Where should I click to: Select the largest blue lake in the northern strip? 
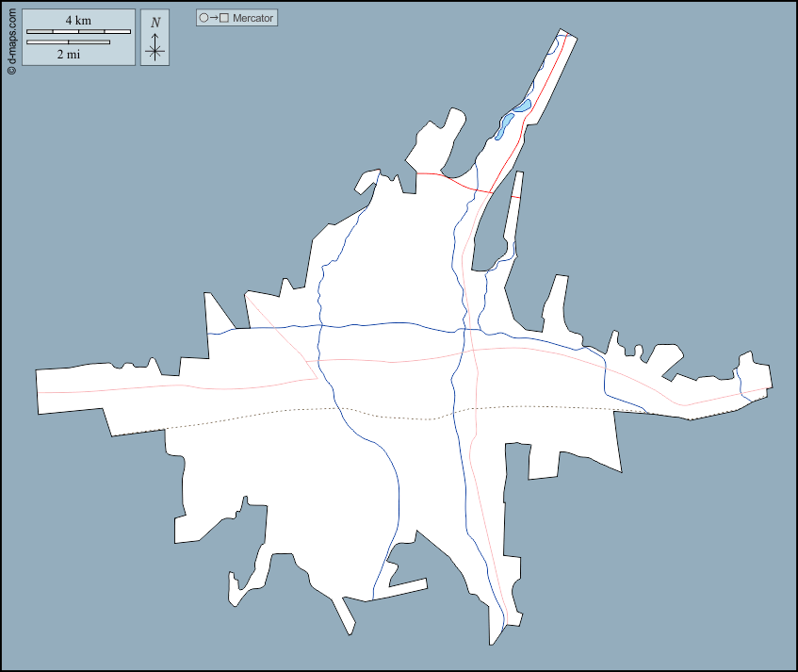pos(522,106)
